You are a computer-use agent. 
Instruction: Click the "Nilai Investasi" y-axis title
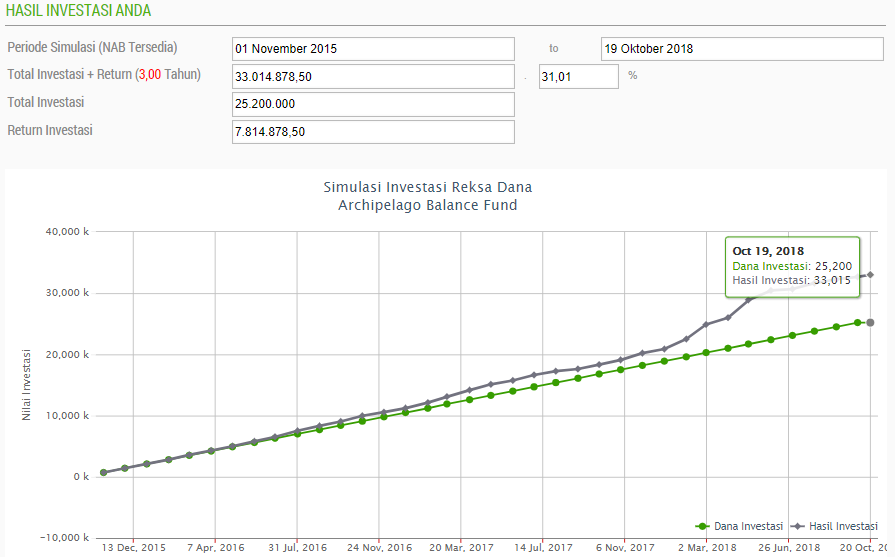click(x=27, y=384)
